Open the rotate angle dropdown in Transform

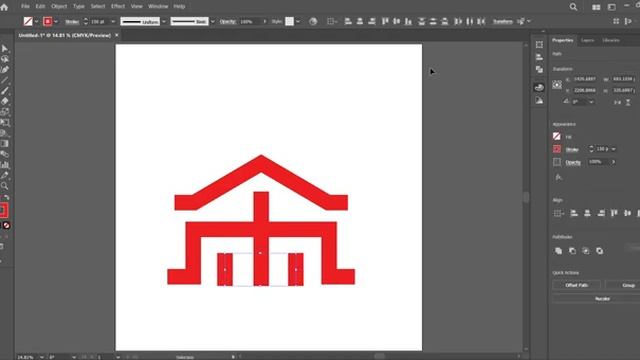point(591,102)
